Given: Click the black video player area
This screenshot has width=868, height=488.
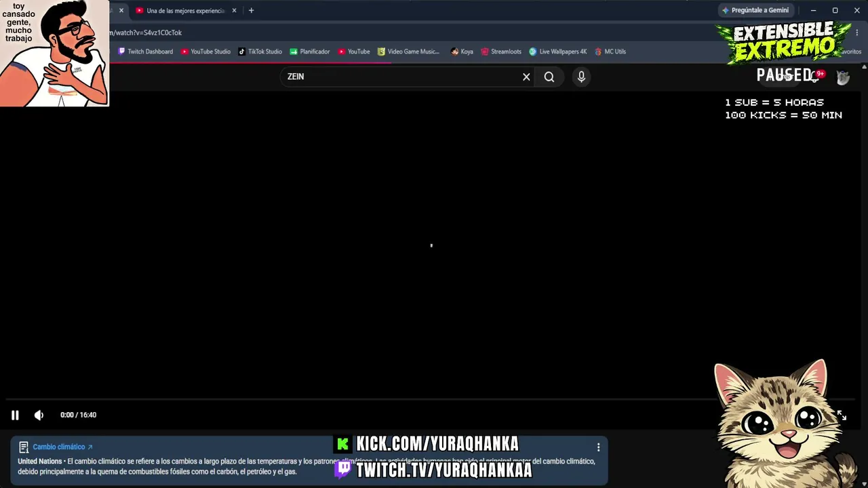Looking at the screenshot, I should click(431, 245).
